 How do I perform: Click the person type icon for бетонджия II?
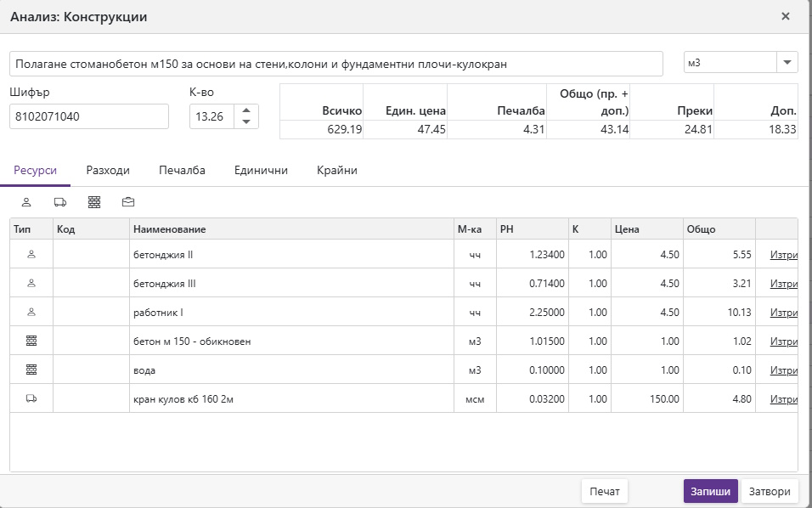coord(31,254)
